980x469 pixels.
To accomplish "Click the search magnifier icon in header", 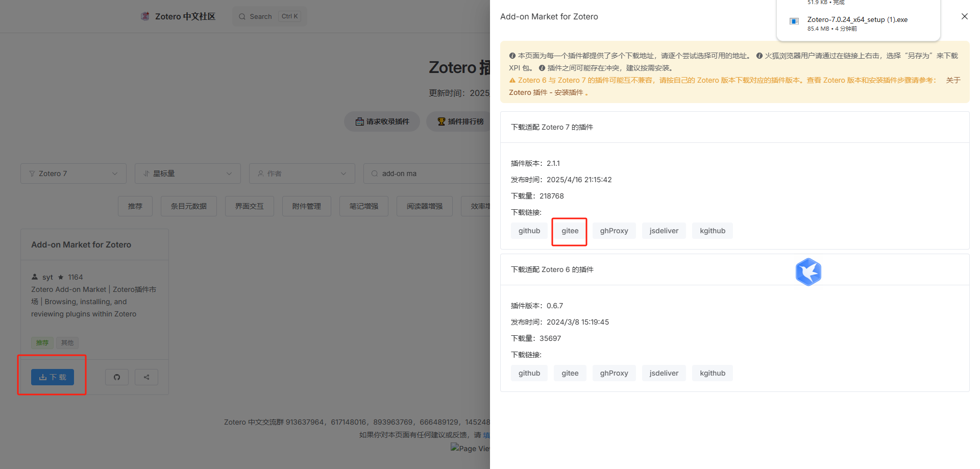I will (242, 16).
